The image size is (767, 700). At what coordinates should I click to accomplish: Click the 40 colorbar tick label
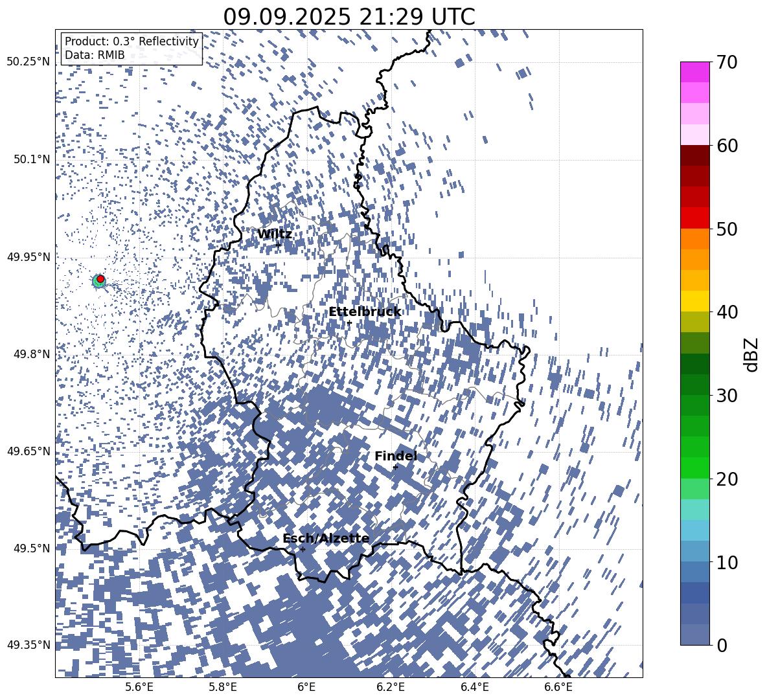coord(727,312)
